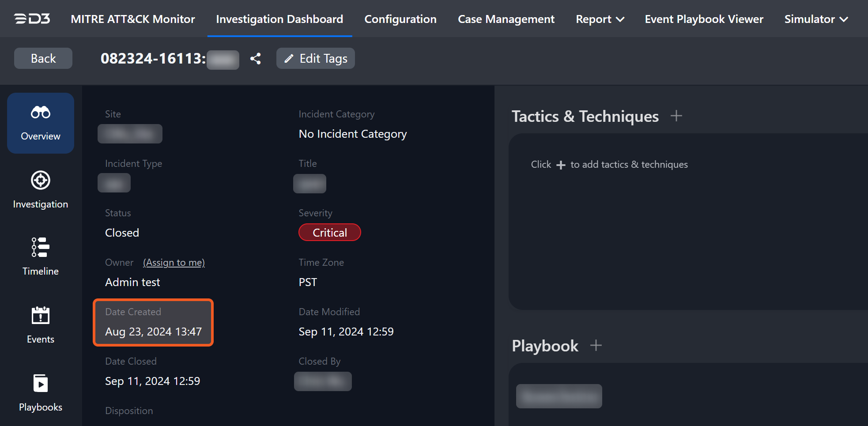Click the Back button
Image resolution: width=868 pixels, height=426 pixels.
[43, 58]
